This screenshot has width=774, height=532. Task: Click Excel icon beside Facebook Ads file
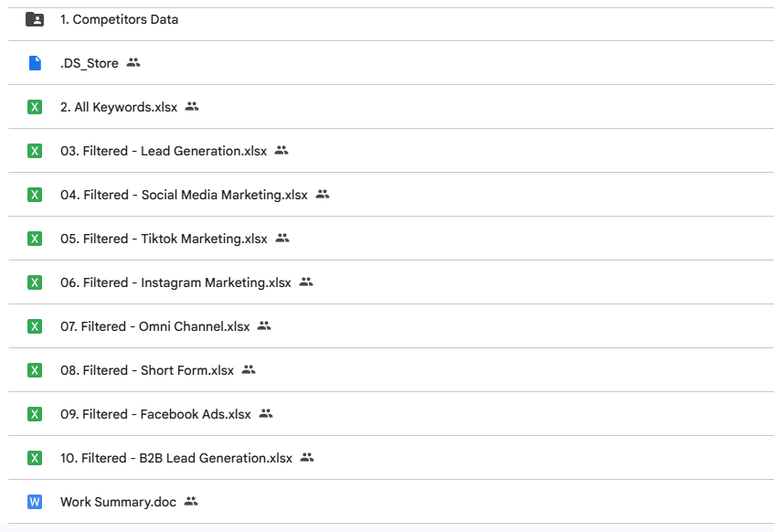(x=35, y=414)
